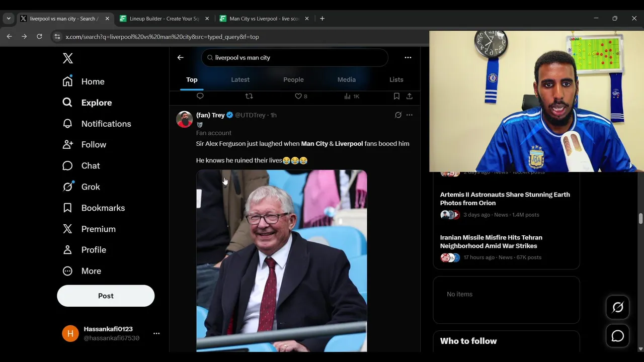Open Notifications
Screen dimensions: 644x362
pyautogui.click(x=97, y=124)
